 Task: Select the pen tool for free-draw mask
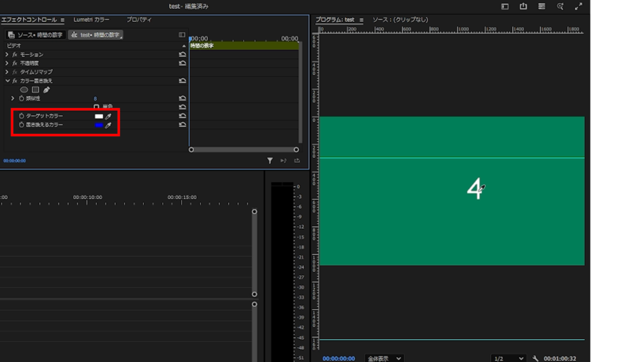pos(47,89)
